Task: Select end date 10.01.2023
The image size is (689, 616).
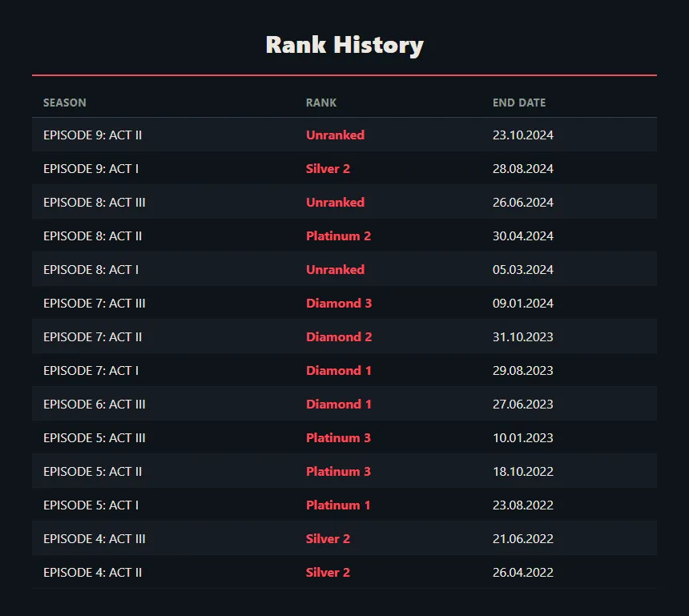Action: [x=523, y=438]
